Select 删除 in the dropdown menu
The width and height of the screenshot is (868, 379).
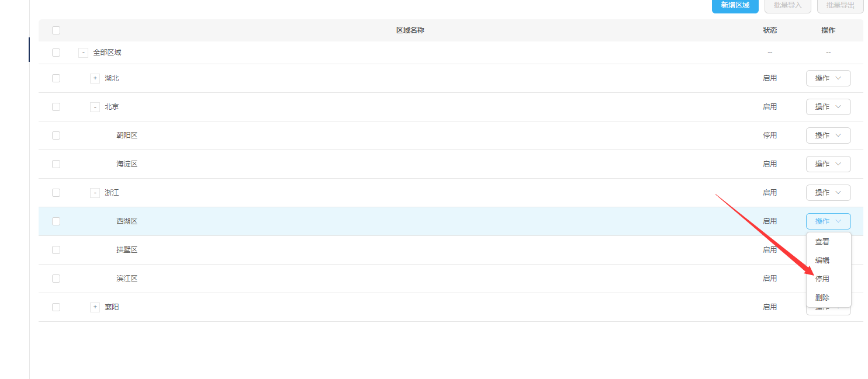pos(822,298)
